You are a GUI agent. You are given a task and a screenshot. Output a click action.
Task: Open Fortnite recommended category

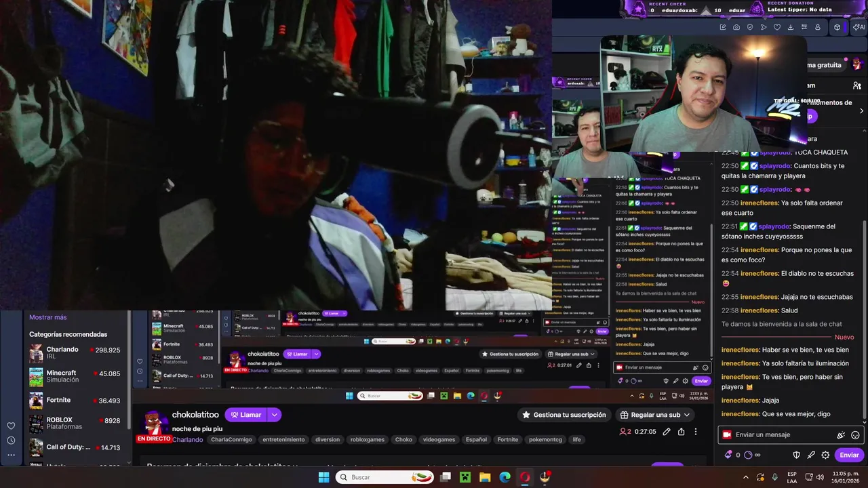[75, 401]
